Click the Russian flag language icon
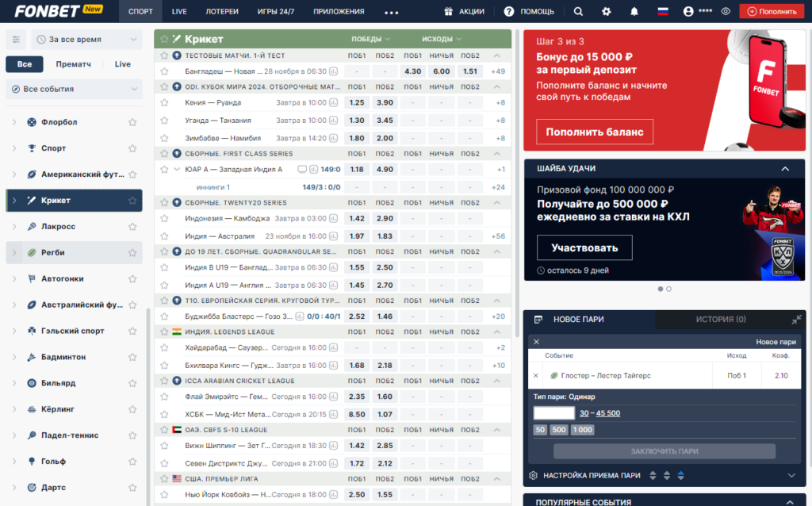This screenshot has height=506, width=812. coord(663,11)
